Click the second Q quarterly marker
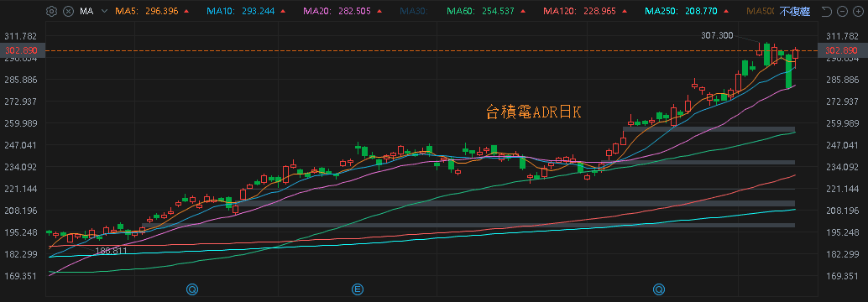This screenshot has height=302, width=868. 659,289
